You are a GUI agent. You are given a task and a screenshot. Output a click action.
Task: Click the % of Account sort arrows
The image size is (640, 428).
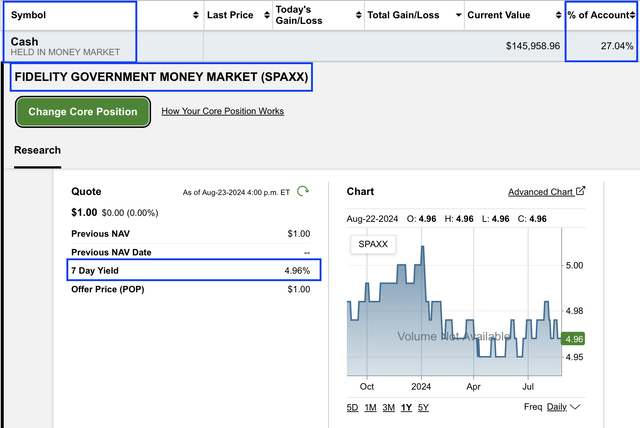tap(634, 16)
